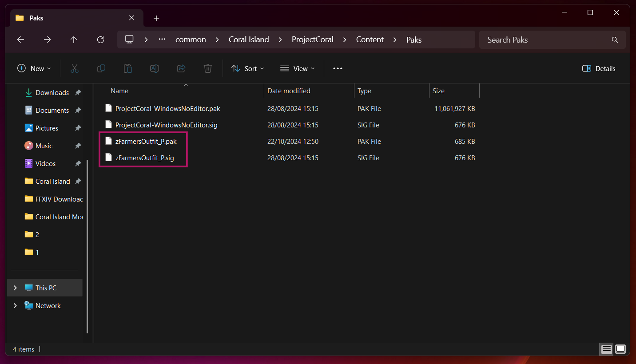Open the See more options menu
The height and width of the screenshot is (364, 636).
338,68
